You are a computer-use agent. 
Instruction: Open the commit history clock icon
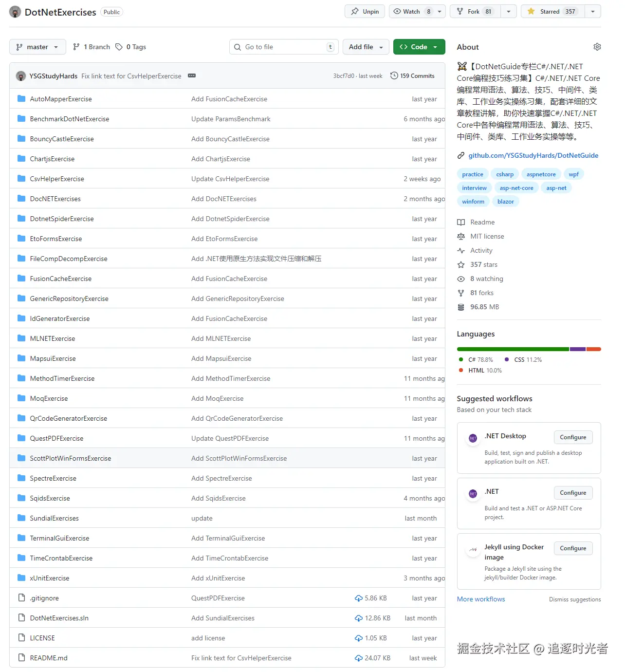coord(394,75)
